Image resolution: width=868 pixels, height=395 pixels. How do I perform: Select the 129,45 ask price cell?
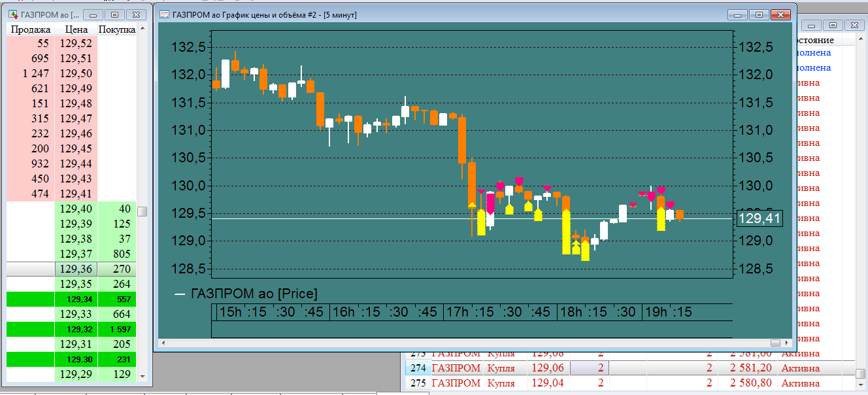point(76,148)
